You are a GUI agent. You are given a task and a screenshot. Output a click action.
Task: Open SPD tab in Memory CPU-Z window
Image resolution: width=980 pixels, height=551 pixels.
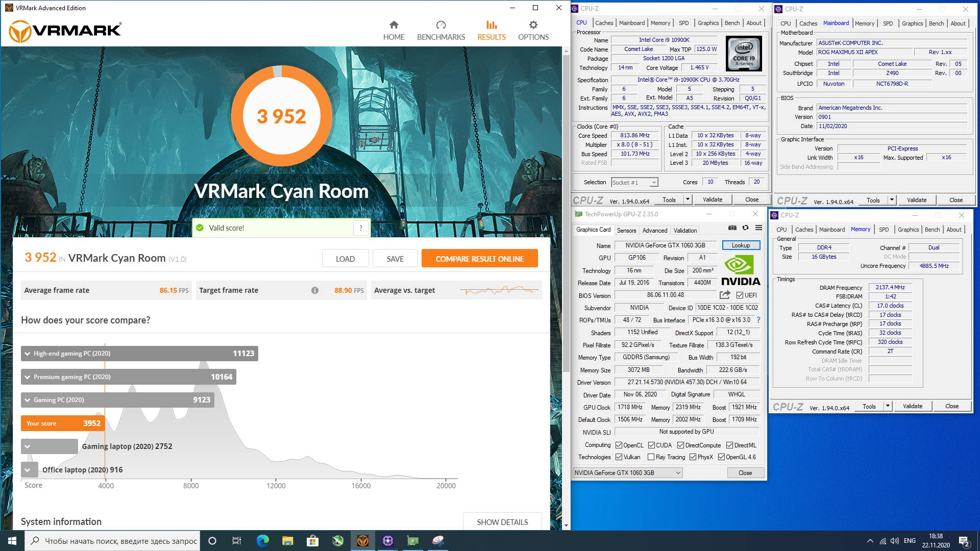(884, 230)
